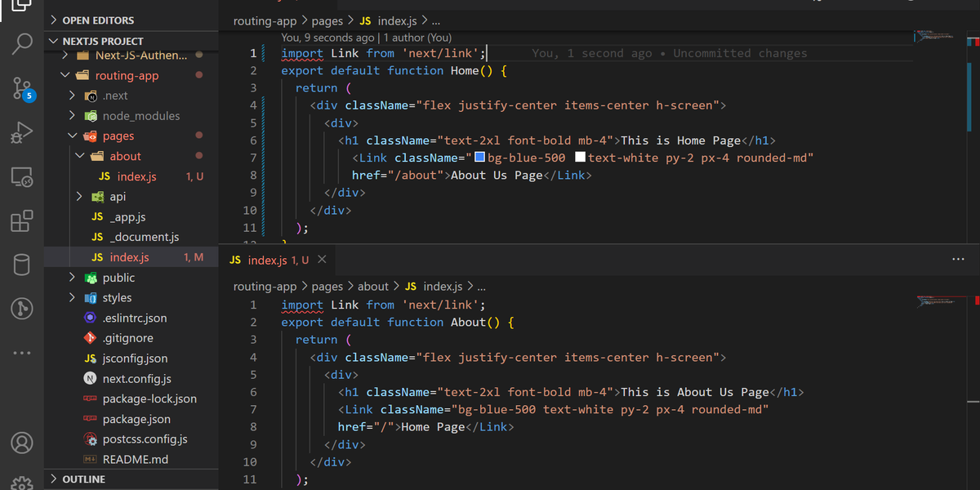
Task: Switch to the index.js tab in bottom editor
Action: click(269, 257)
